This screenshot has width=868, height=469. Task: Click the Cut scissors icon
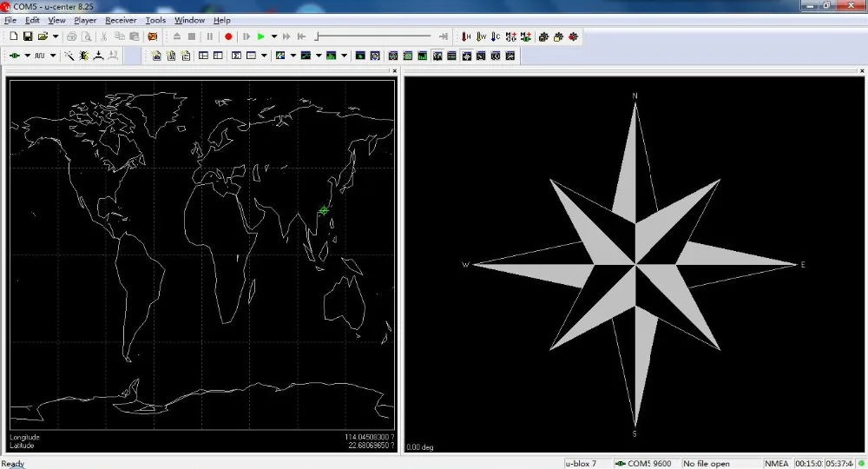[x=103, y=36]
